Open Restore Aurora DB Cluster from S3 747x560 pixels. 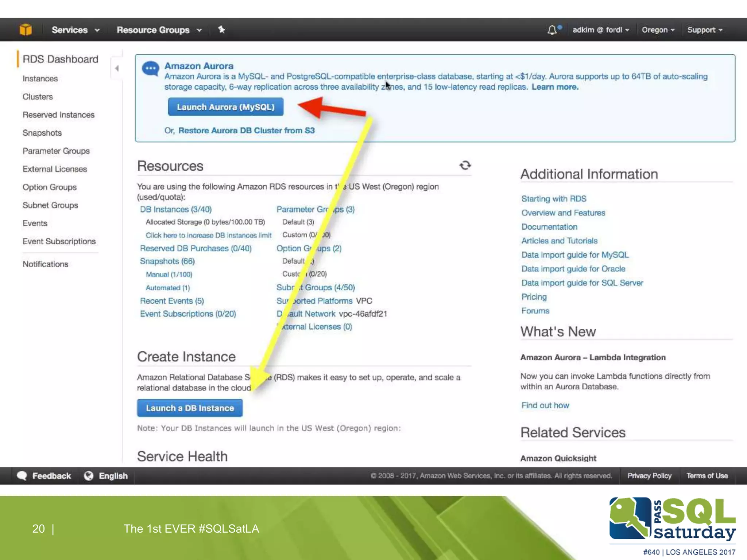pos(246,131)
